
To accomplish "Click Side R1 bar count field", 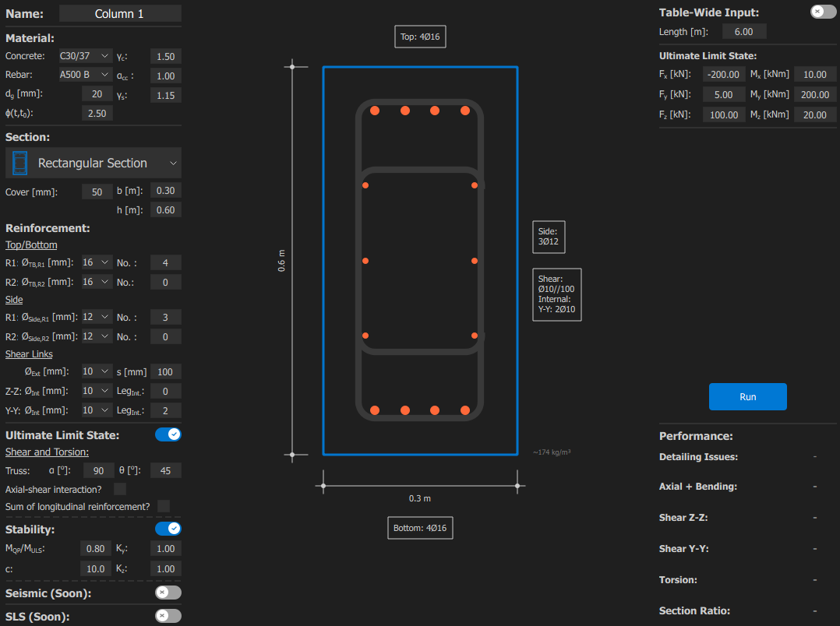I will 165,317.
